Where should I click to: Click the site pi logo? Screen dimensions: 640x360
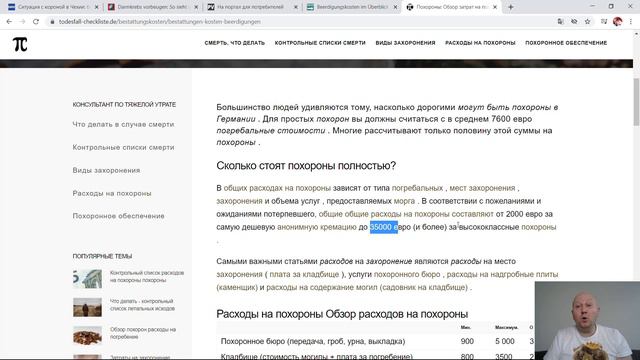coord(20,44)
